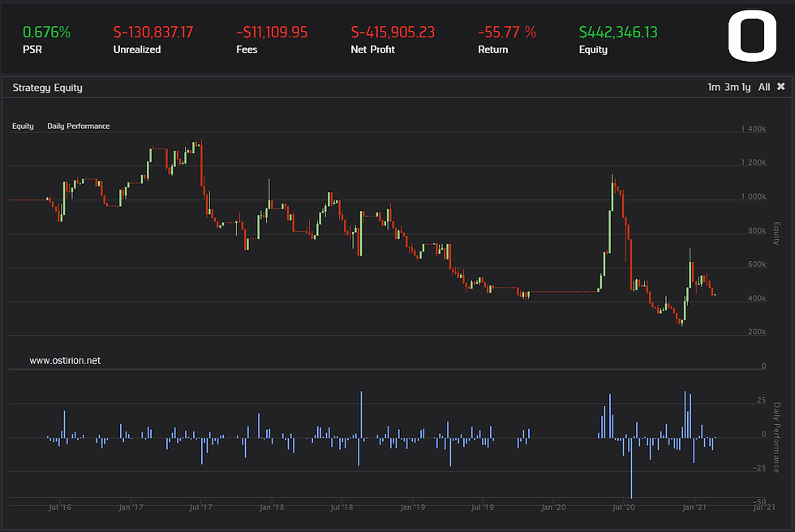Click the tall positive bar after Jul '18
This screenshot has height=532, width=795.
point(362,414)
